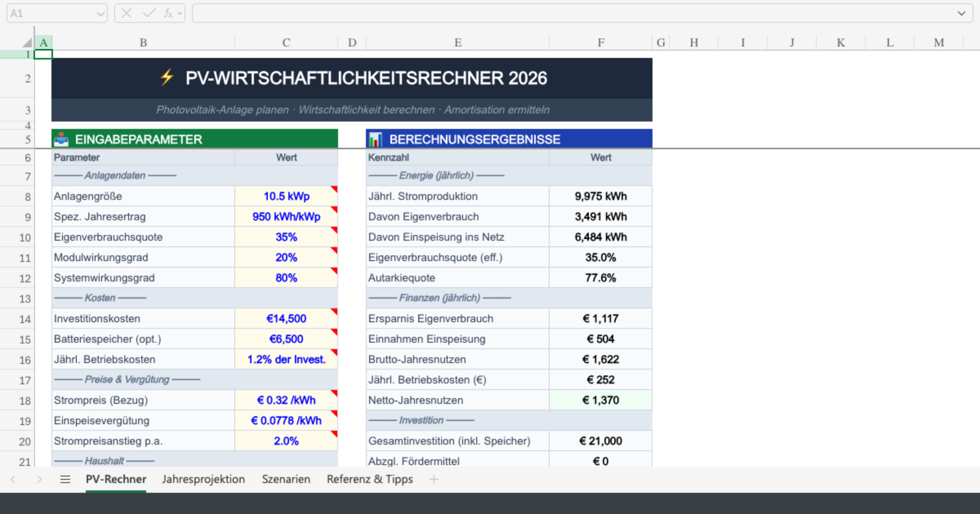The image size is (980, 514).
Task: Click the Einspeisevergütung label cell
Action: [143, 421]
